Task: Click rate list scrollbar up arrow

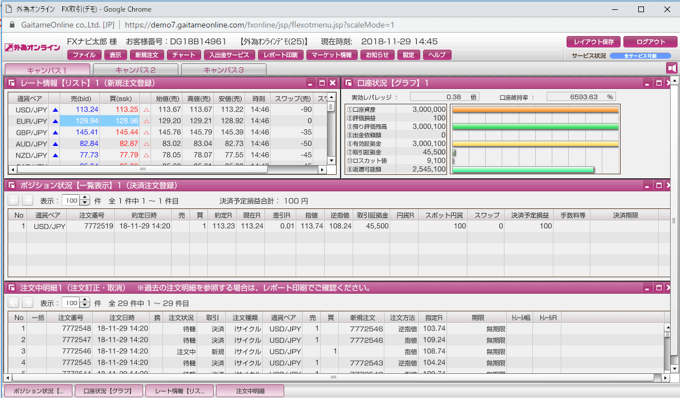Action: pyautogui.click(x=331, y=97)
